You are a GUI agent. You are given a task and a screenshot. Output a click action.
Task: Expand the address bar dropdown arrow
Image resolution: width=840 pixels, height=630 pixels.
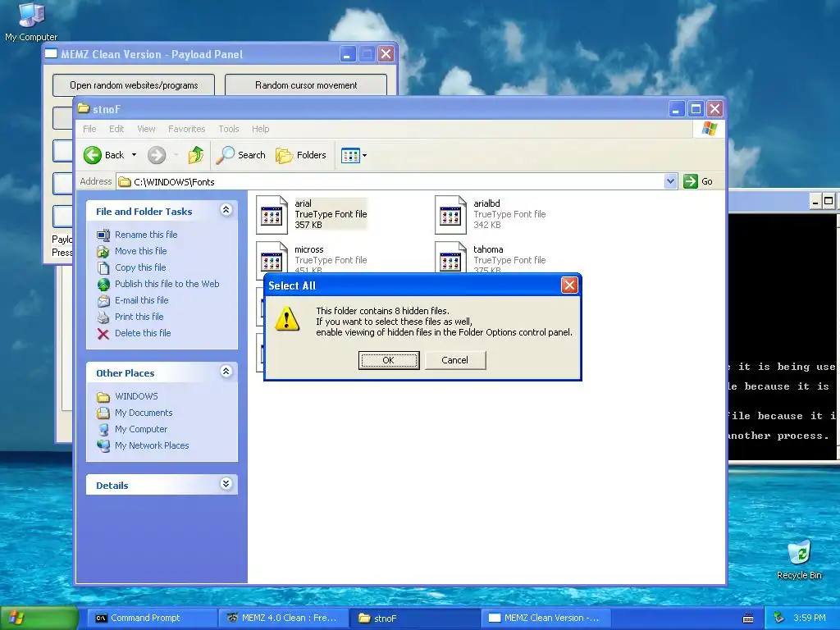click(670, 181)
